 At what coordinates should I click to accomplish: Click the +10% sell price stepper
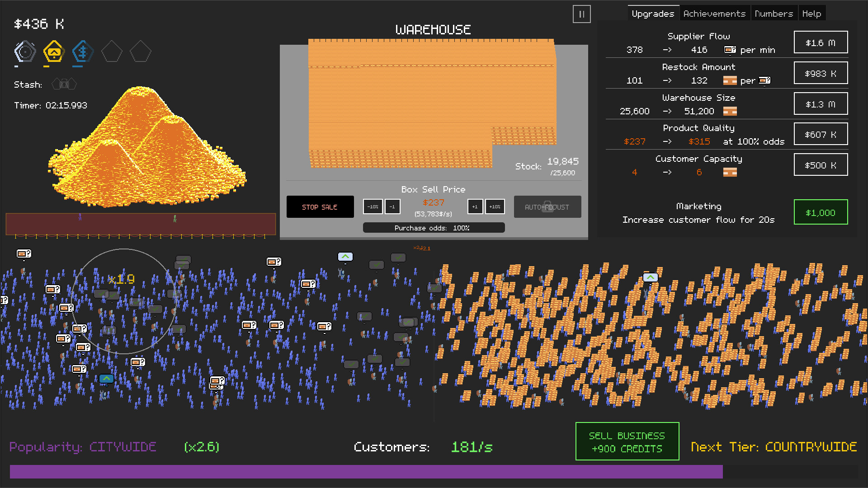495,206
